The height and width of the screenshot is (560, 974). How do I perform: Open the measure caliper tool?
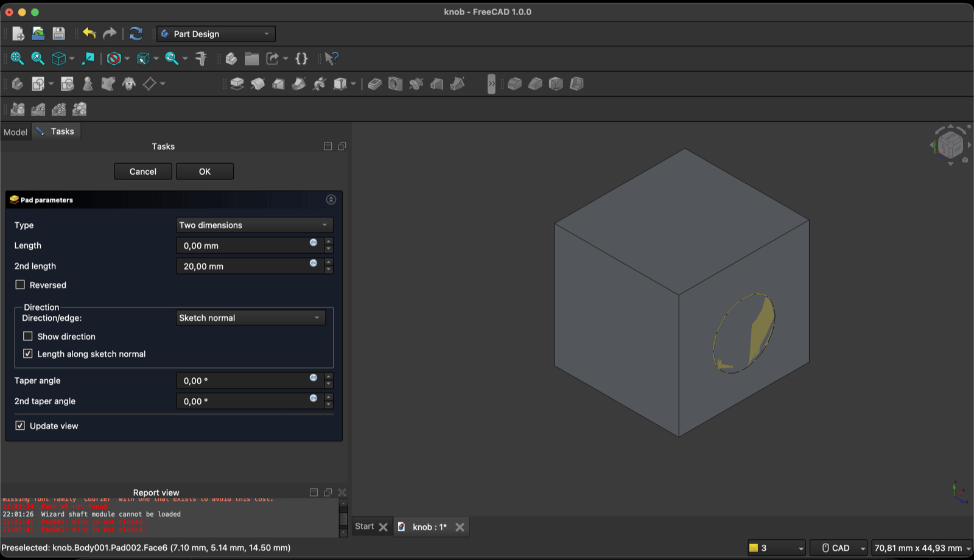coord(201,58)
